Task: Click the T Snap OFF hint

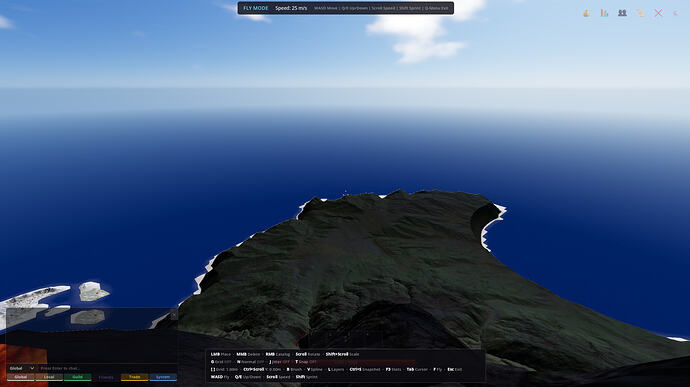Action: (305, 362)
